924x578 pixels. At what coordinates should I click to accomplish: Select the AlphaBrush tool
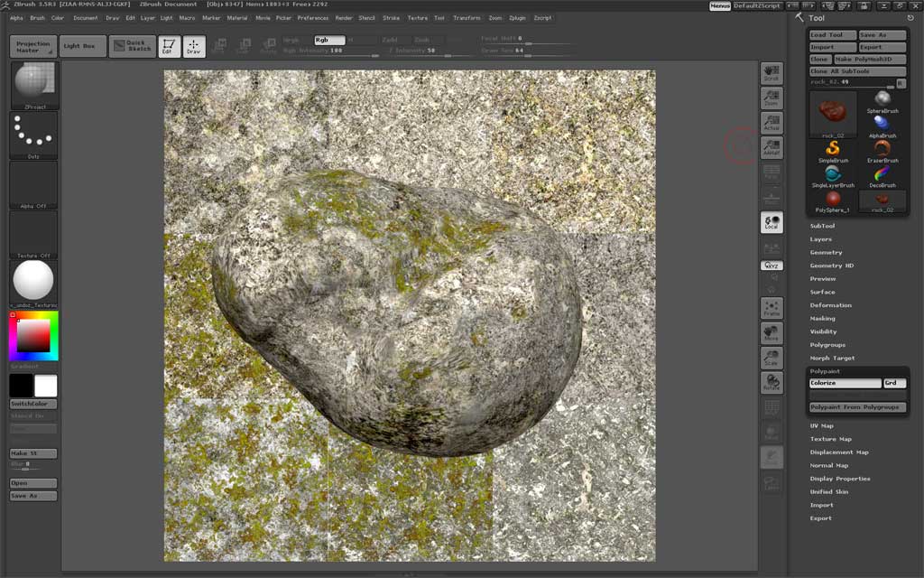pyautogui.click(x=882, y=126)
